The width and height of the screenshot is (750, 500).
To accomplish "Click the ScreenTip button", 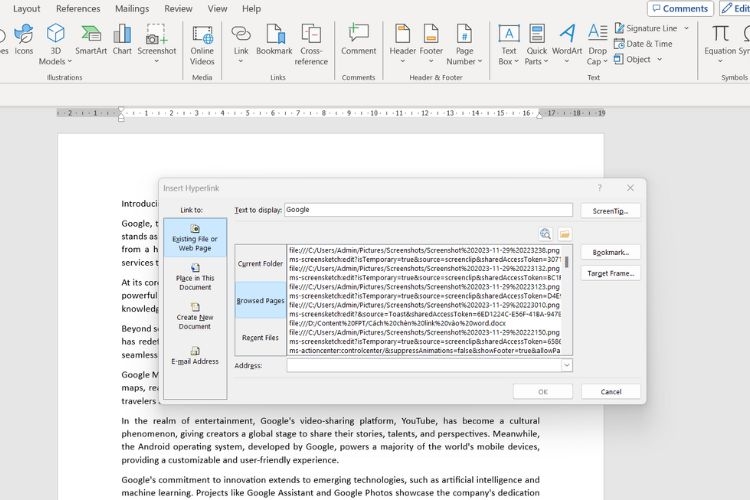I will [610, 211].
